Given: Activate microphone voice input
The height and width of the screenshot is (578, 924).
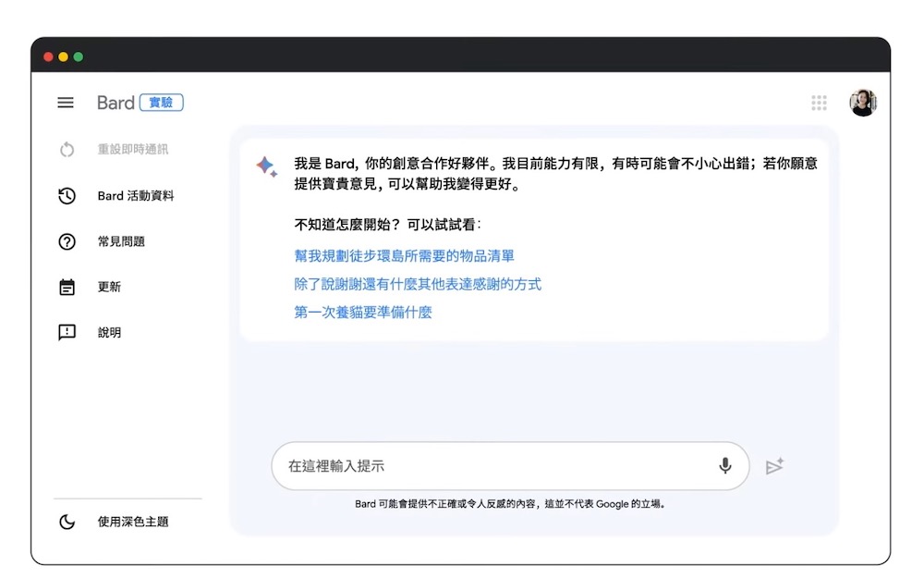Looking at the screenshot, I should 725,466.
